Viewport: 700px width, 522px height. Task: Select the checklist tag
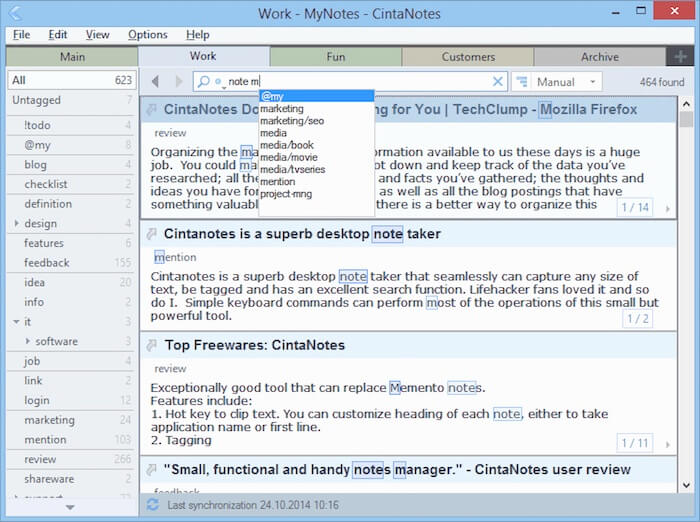click(72, 184)
